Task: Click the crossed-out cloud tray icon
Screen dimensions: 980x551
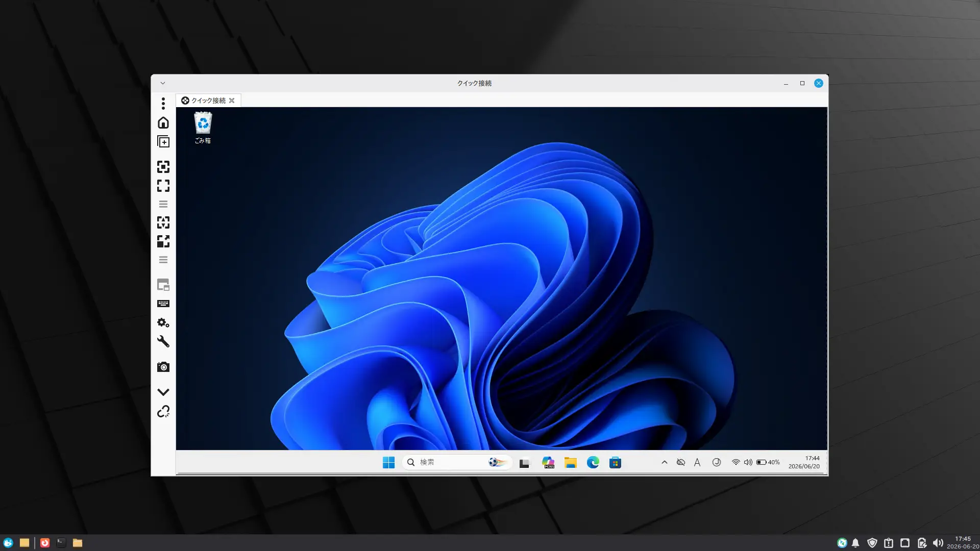Action: [681, 462]
